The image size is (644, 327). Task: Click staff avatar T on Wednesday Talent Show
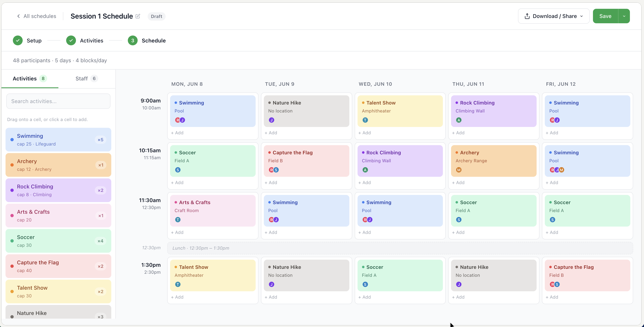pos(365,120)
